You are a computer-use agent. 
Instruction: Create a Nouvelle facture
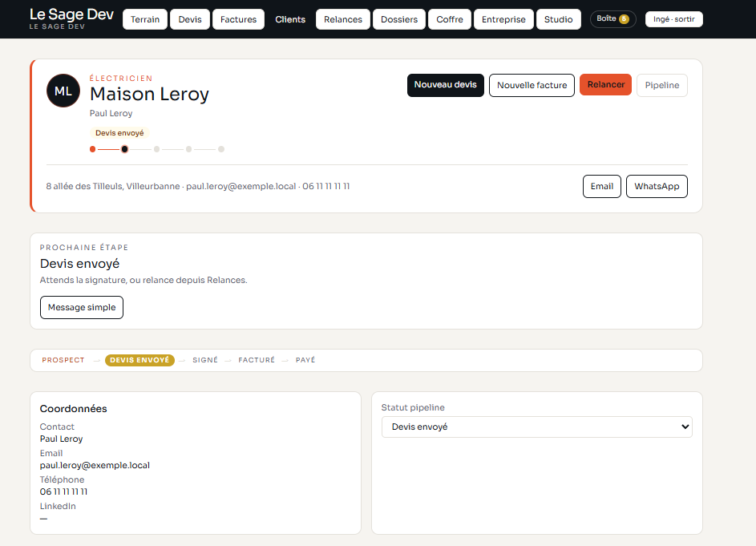(532, 85)
